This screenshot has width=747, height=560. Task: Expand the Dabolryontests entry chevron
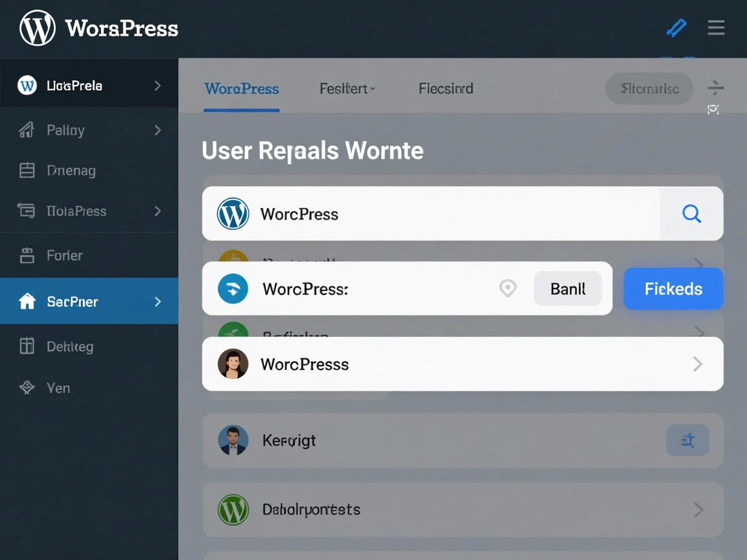(x=699, y=510)
